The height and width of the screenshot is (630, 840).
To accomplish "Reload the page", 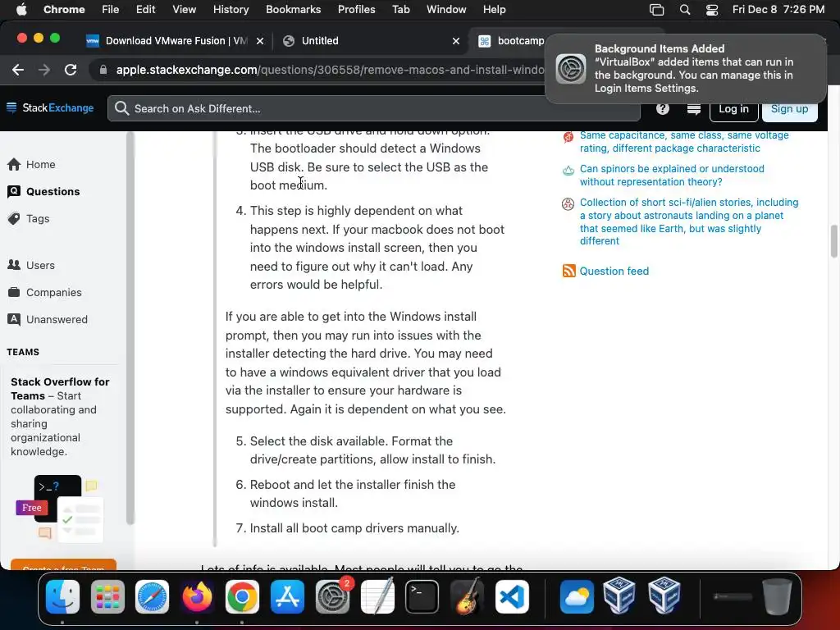I will coord(71,70).
